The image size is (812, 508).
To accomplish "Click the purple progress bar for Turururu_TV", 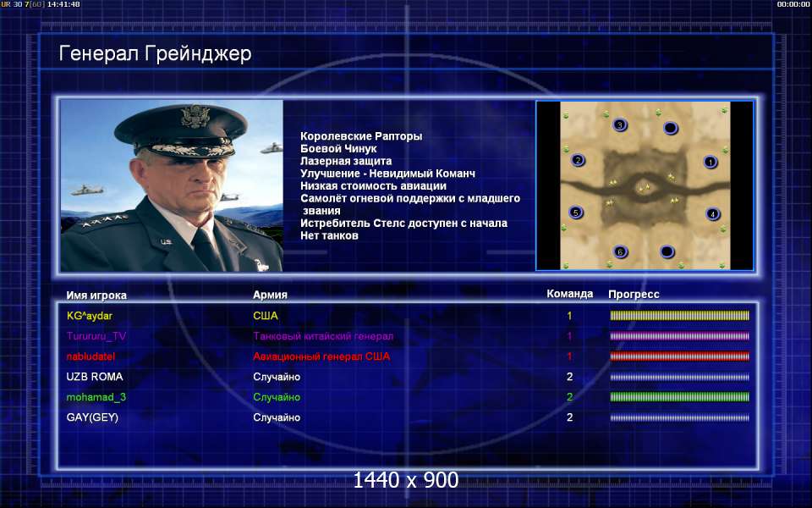I will coord(679,336).
